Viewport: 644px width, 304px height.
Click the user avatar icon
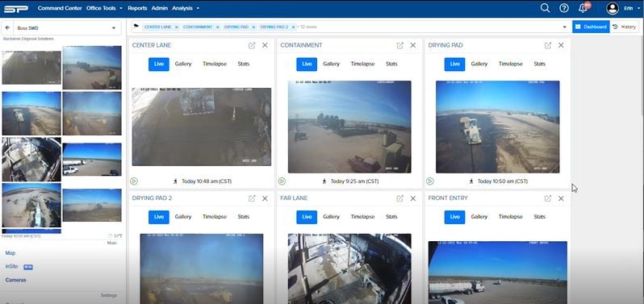[x=613, y=8]
